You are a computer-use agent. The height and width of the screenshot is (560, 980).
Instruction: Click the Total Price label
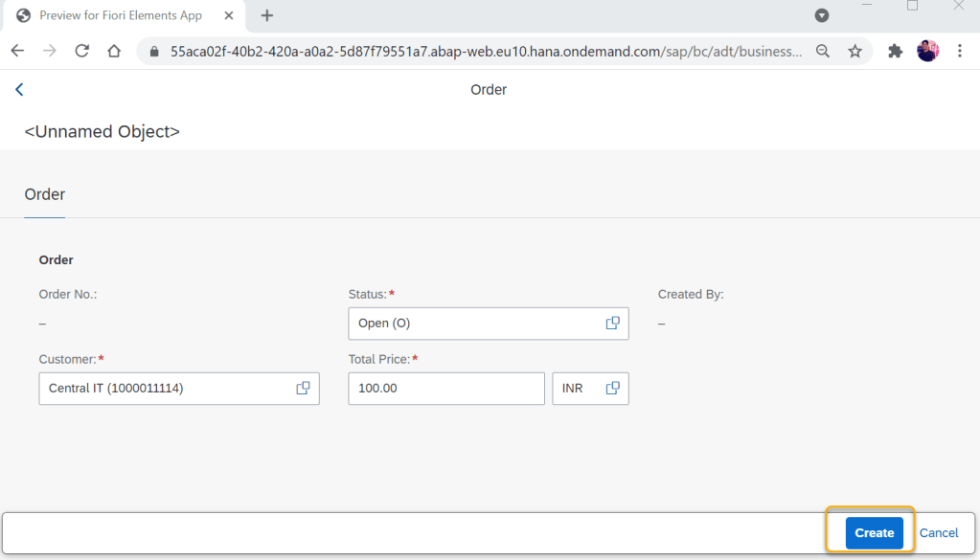pyautogui.click(x=379, y=359)
